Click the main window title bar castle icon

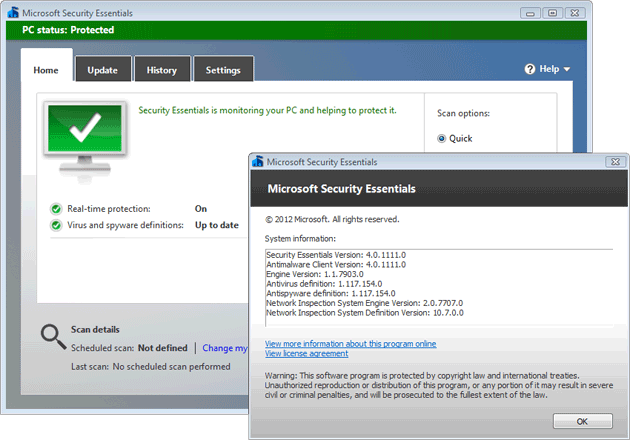[11, 12]
